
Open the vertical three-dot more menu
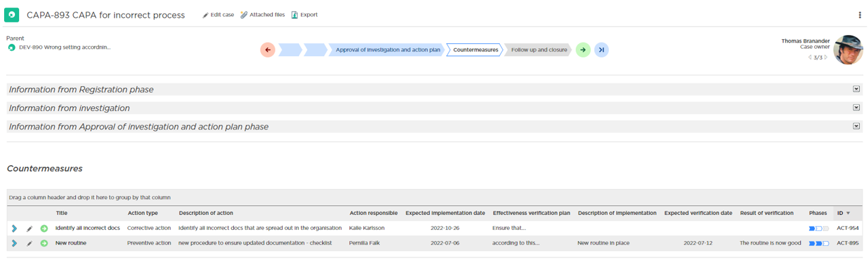coord(860,15)
